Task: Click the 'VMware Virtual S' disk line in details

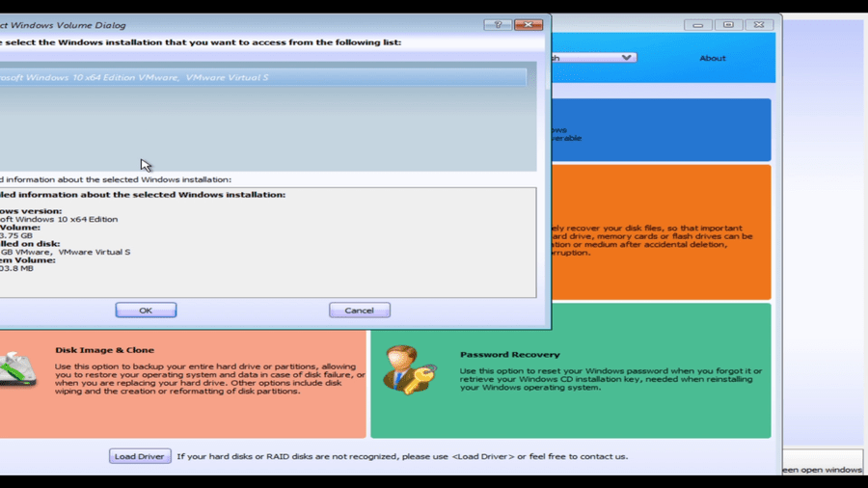Action: click(x=66, y=252)
